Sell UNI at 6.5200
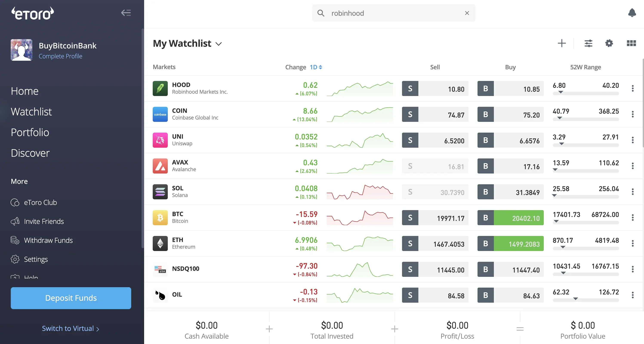 click(x=435, y=140)
